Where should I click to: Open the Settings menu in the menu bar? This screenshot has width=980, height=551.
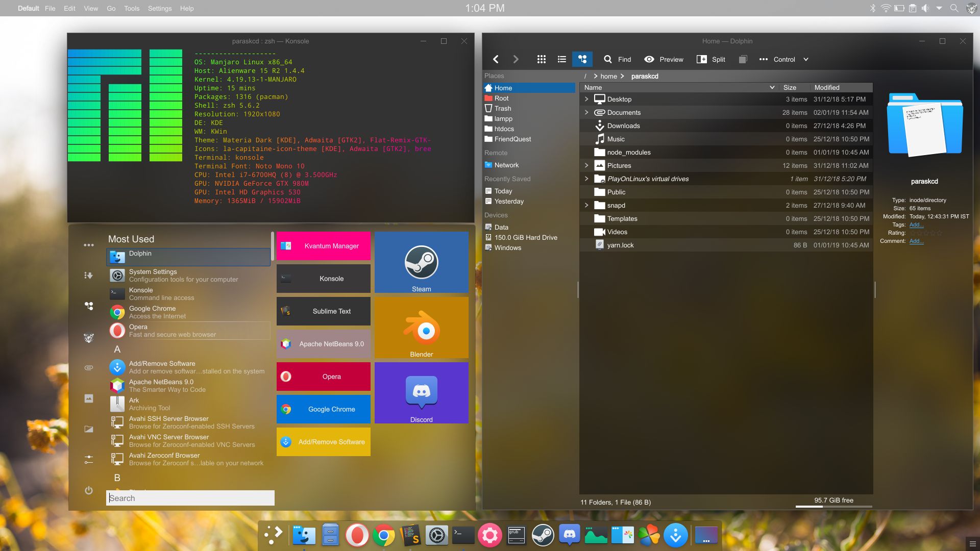[x=160, y=8]
